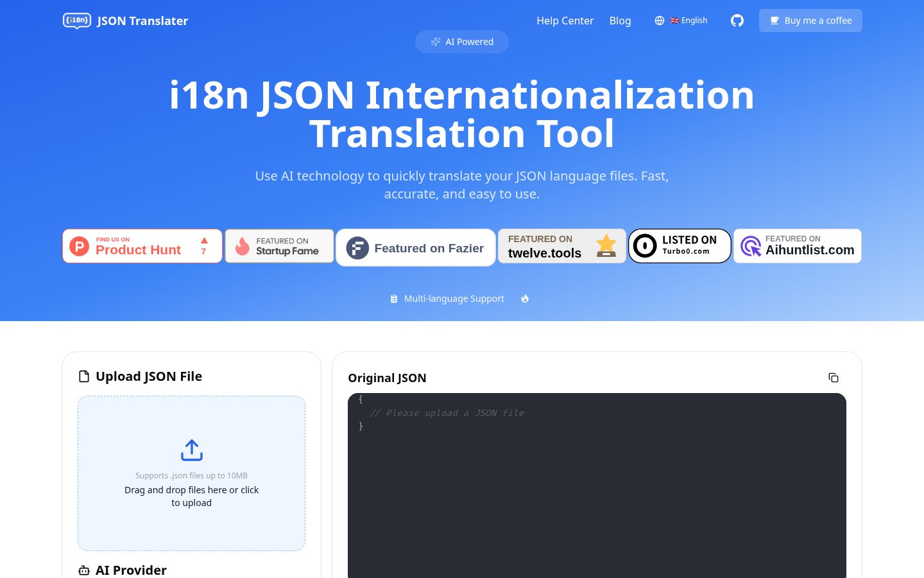
Task: Click the Product Hunt P logo
Action: pos(79,246)
